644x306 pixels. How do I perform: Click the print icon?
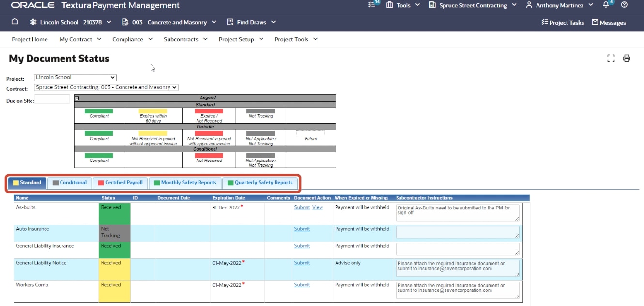click(627, 58)
